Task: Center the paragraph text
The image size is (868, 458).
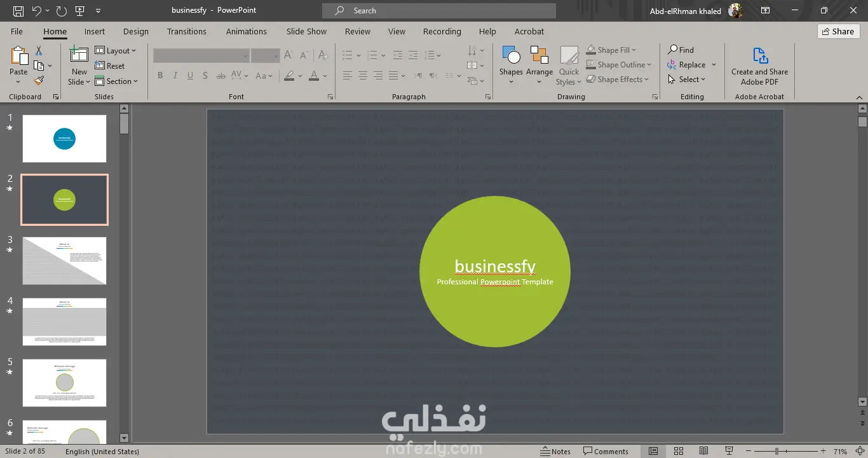Action: (363, 76)
